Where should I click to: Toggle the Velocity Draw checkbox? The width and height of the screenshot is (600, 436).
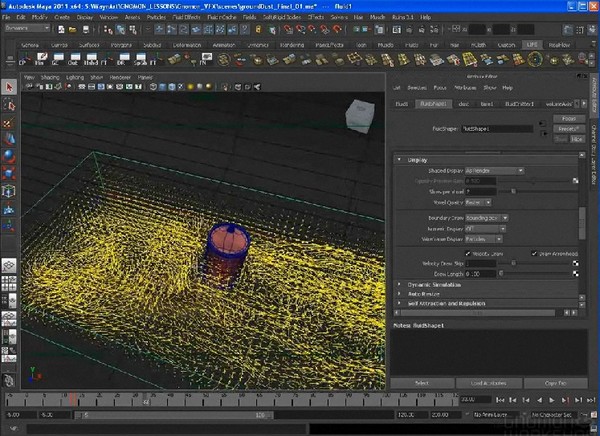pyautogui.click(x=468, y=253)
